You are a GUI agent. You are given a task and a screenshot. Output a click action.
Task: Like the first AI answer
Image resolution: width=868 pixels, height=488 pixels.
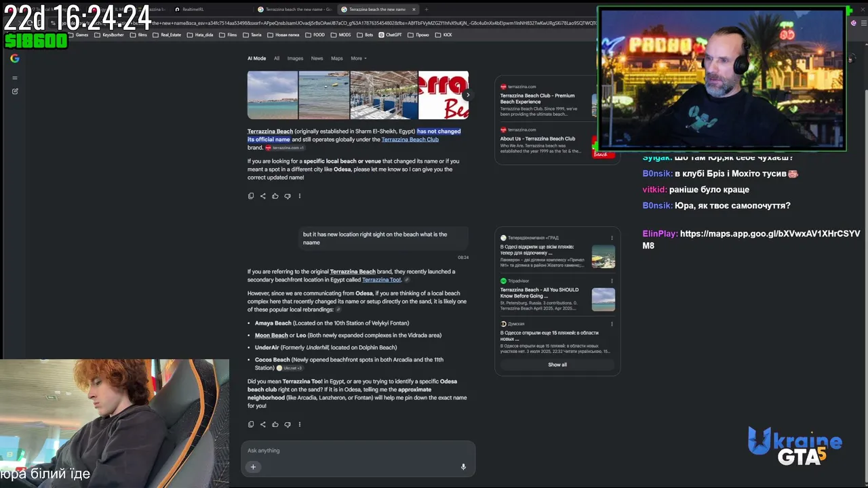pyautogui.click(x=275, y=196)
